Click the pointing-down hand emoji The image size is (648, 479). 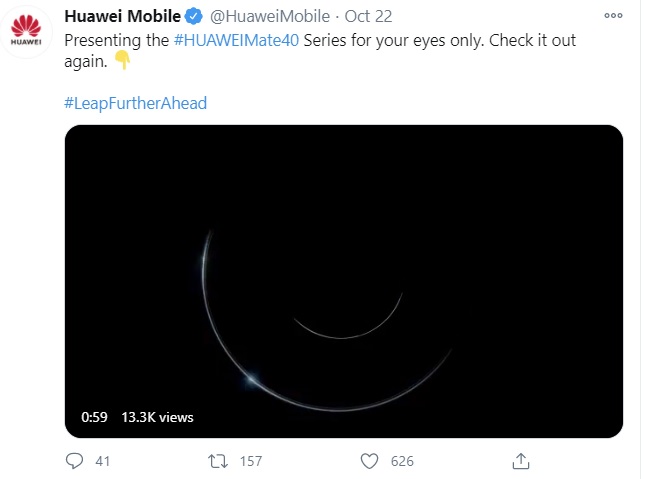tap(123, 62)
